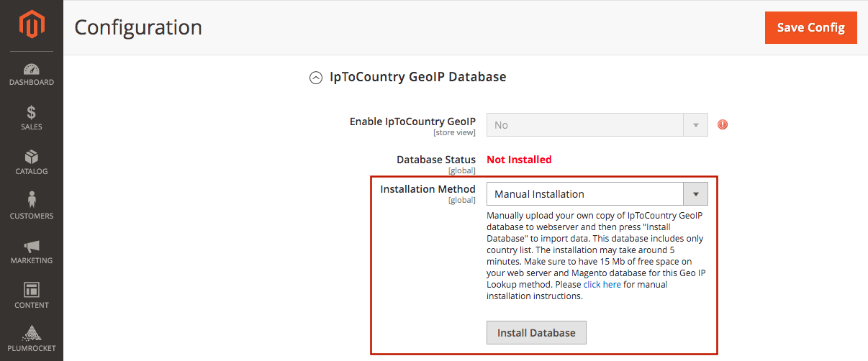Click the 'Database Status' label
Viewport: 868px width, 361px height.
436,160
